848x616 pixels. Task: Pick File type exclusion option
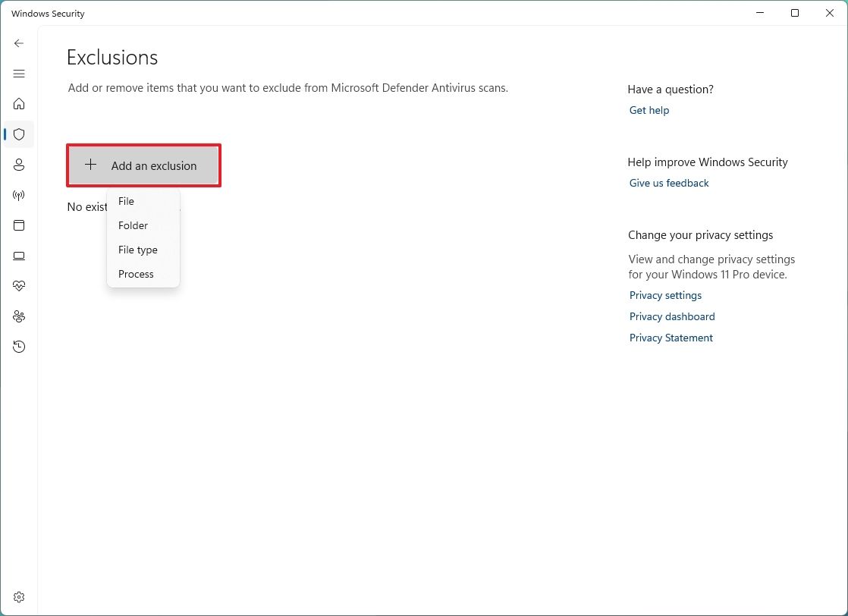138,250
